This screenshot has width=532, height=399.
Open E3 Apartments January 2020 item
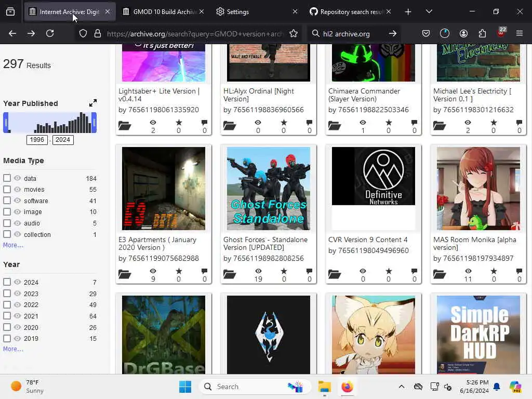[157, 244]
